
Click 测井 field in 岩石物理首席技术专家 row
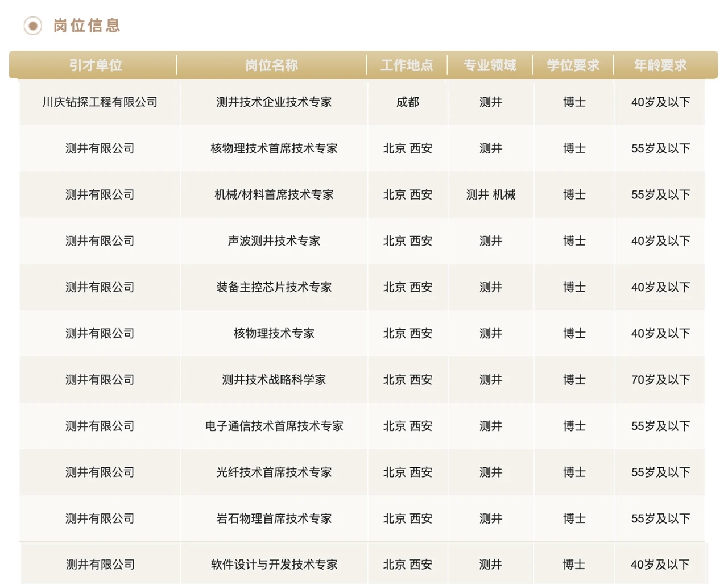(491, 518)
